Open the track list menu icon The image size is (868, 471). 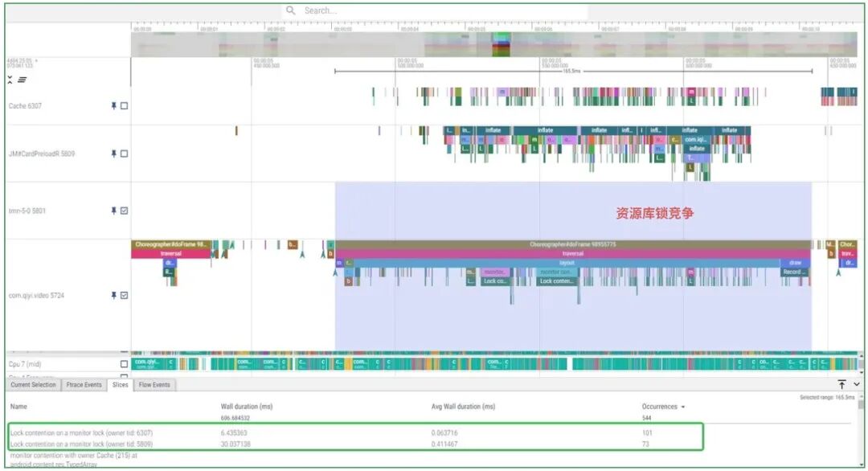(x=23, y=80)
